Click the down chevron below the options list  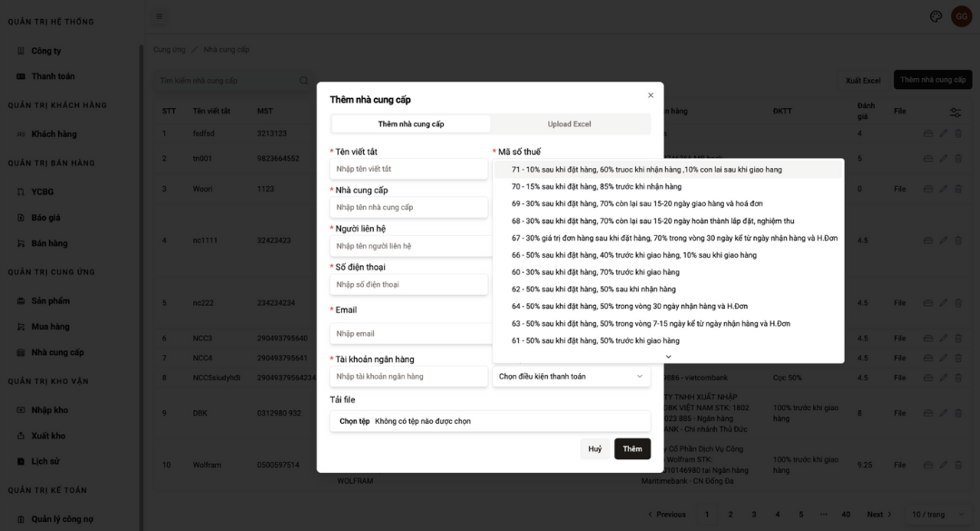click(669, 357)
